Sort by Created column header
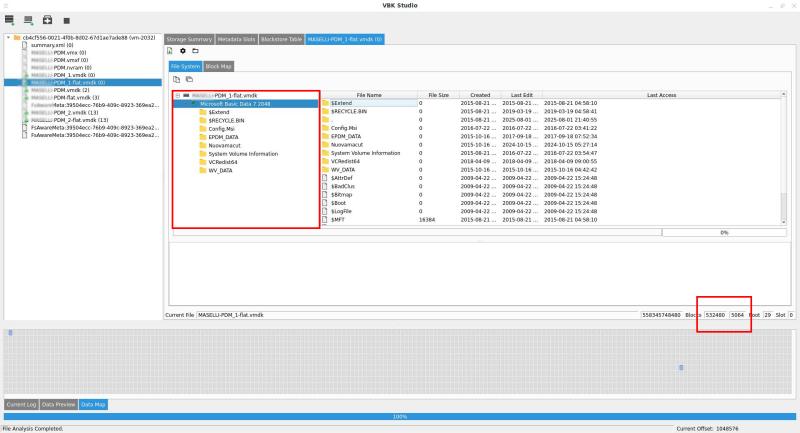This screenshot has height=433, width=800. pos(480,95)
